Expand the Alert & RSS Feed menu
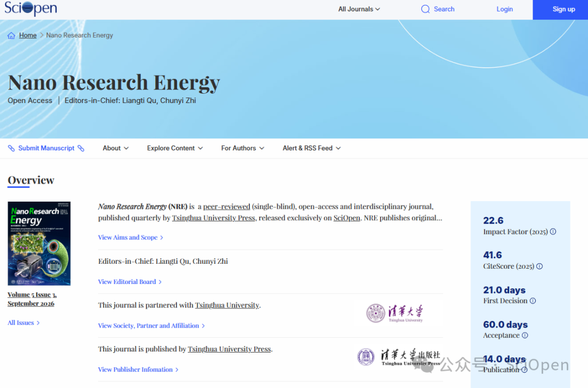Image resolution: width=588 pixels, height=388 pixels. 311,148
